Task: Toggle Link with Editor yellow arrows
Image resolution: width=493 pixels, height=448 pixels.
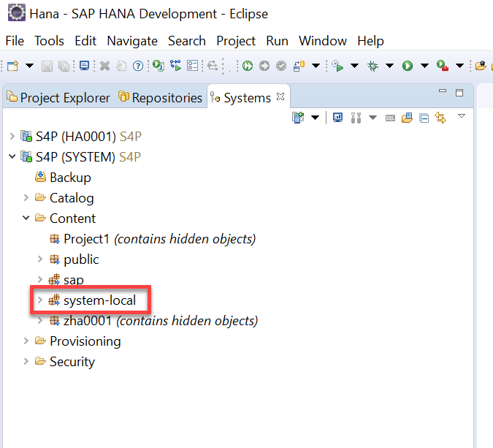Action: [x=440, y=118]
